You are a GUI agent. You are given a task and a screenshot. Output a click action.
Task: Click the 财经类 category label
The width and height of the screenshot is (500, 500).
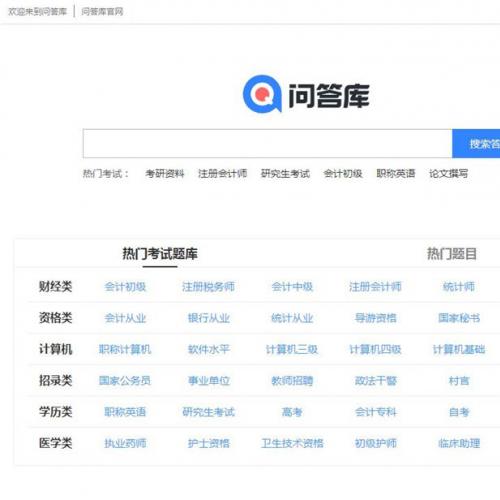point(55,286)
